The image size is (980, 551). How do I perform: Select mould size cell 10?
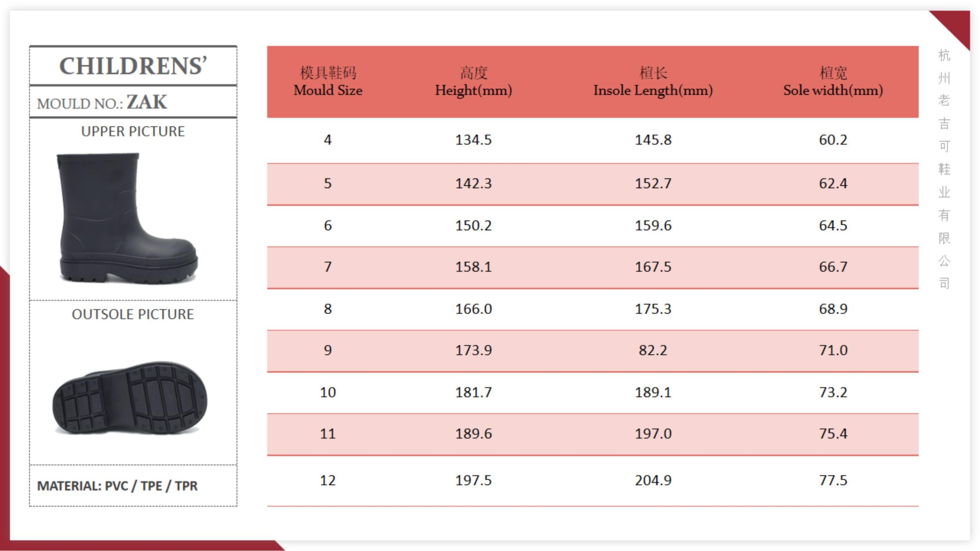tap(328, 392)
